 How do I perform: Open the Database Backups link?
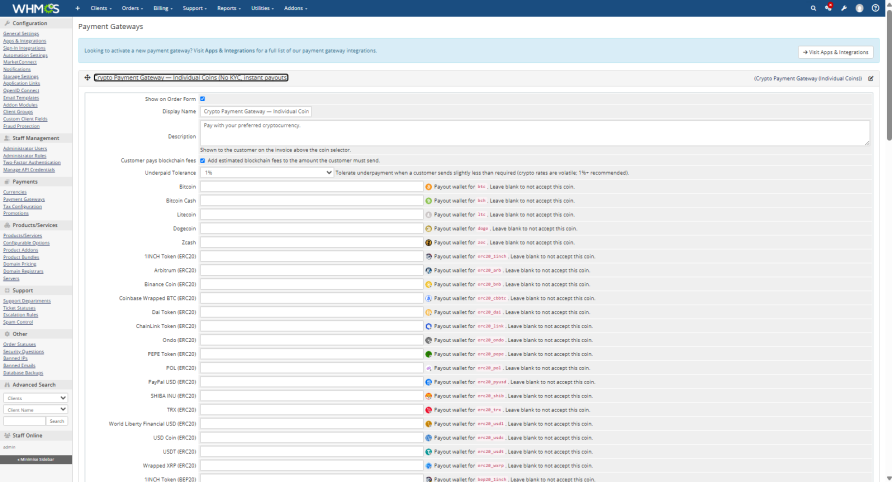[23, 373]
